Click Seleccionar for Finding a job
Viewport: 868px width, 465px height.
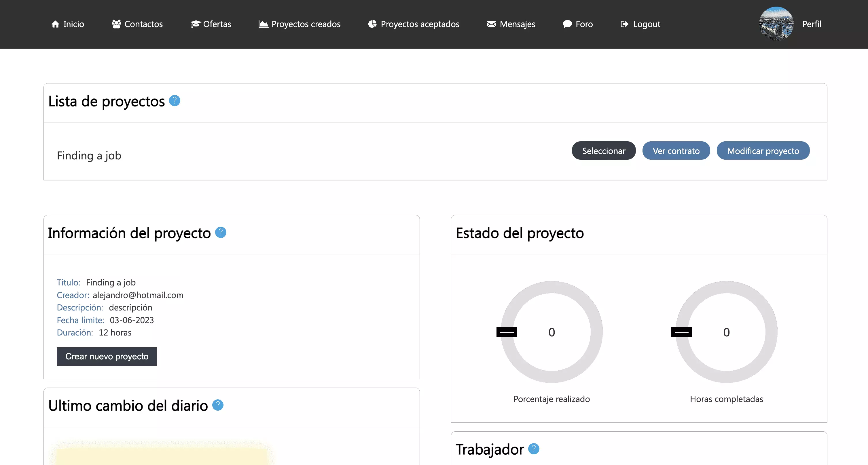[604, 150]
